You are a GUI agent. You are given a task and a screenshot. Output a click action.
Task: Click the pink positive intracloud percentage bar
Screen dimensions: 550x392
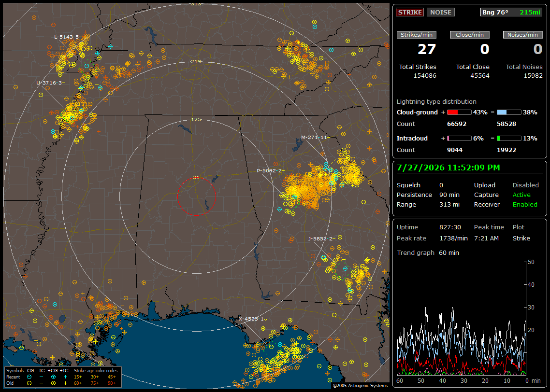click(x=459, y=139)
